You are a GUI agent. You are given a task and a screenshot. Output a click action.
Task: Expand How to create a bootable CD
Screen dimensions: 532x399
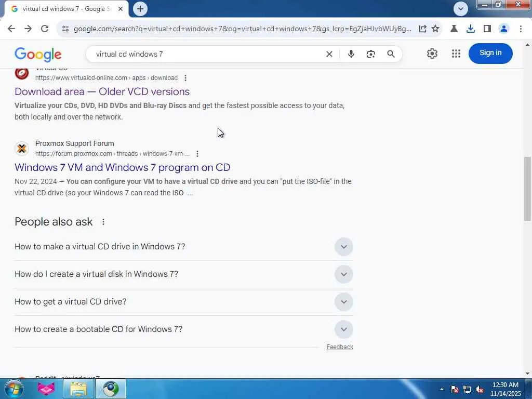(183, 329)
